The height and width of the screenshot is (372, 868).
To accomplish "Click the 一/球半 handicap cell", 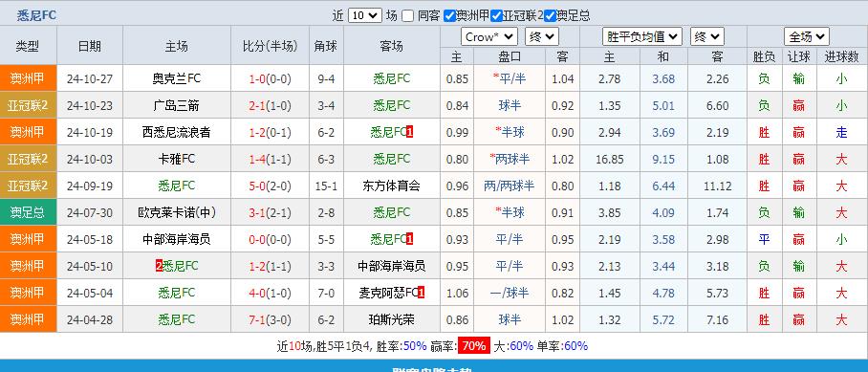I will 510,293.
